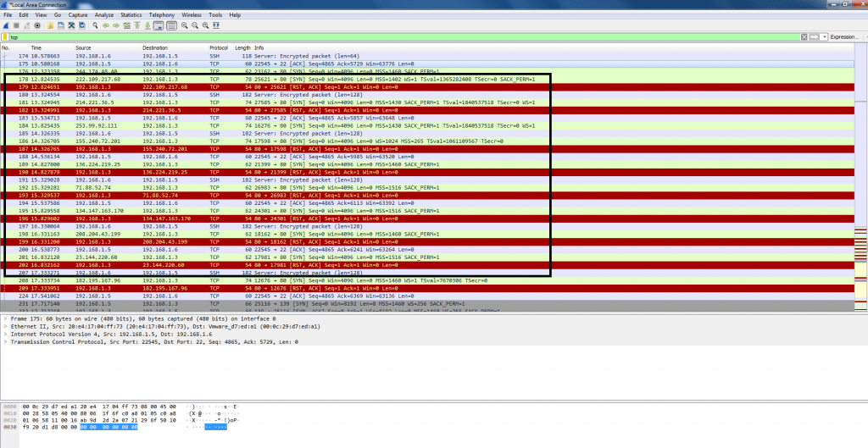Screen dimensions: 868x448
Task: Jump to the first packet
Action: click(137, 25)
